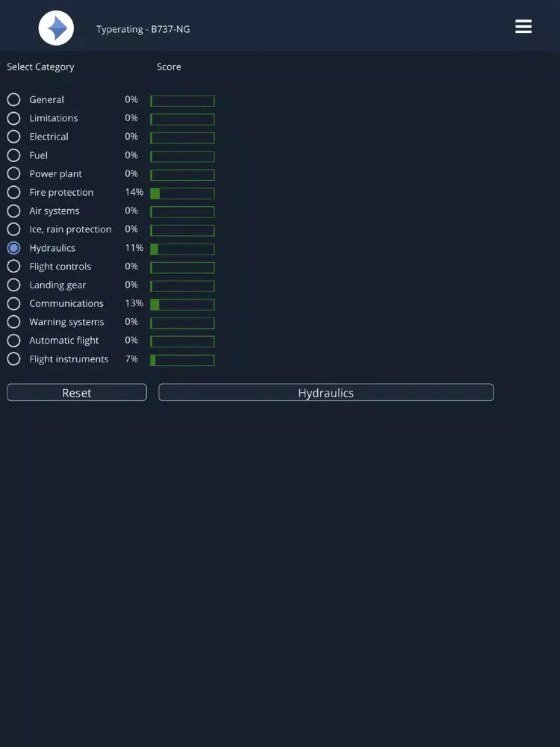This screenshot has height=747, width=560.
Task: Select the General category radio button
Action: [13, 99]
